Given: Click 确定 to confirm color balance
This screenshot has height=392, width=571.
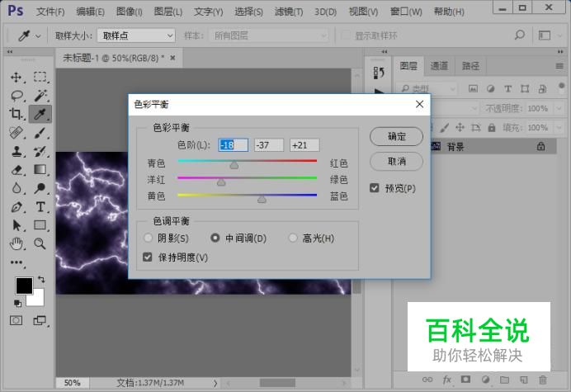Looking at the screenshot, I should (396, 137).
